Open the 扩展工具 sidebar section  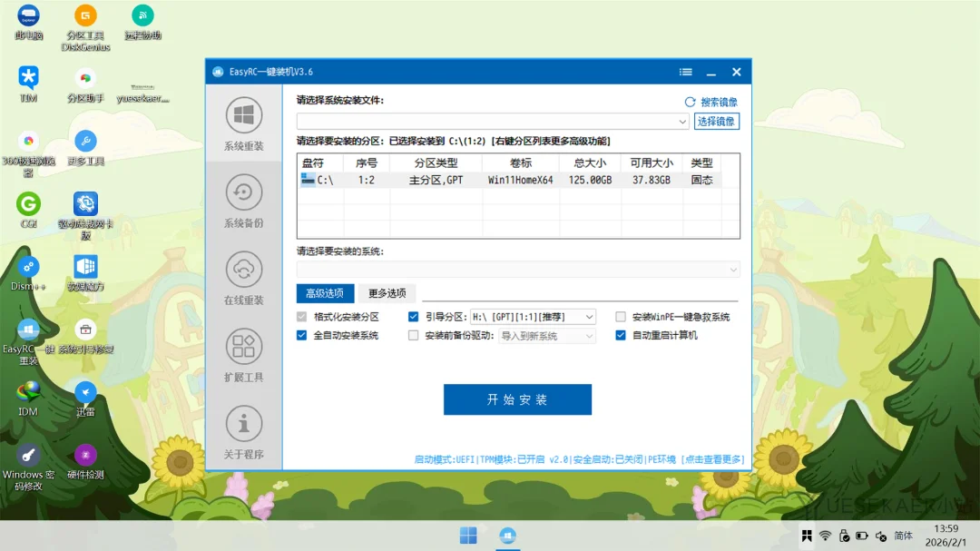pos(244,355)
